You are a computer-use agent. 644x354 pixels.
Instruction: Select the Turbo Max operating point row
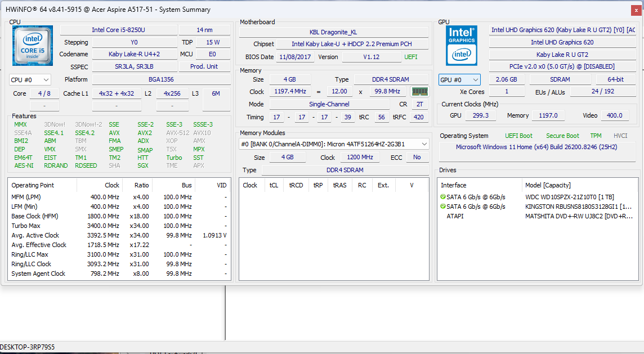click(119, 226)
